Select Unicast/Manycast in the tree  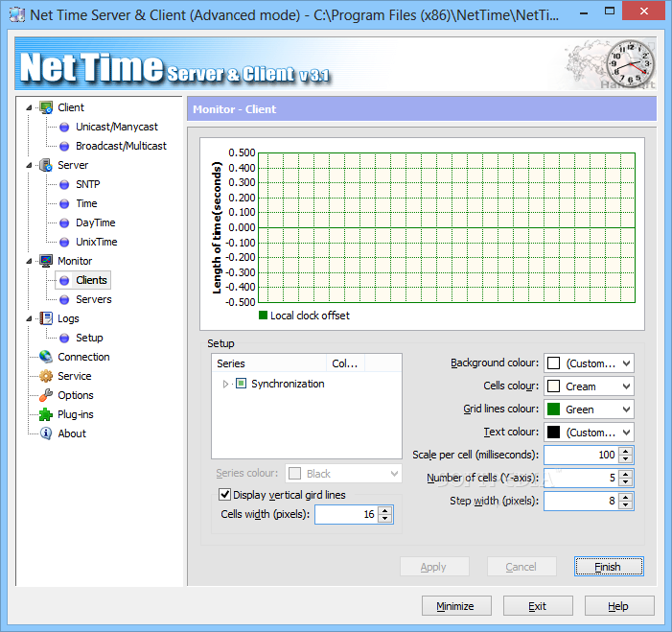117,127
